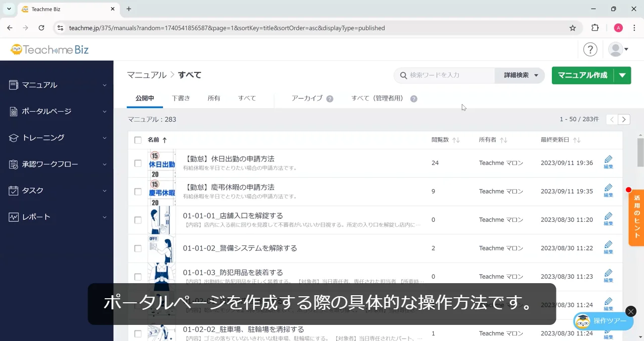Viewport: 644px width, 341px height.
Task: Open the 詳細検索 dropdown
Action: [520, 75]
